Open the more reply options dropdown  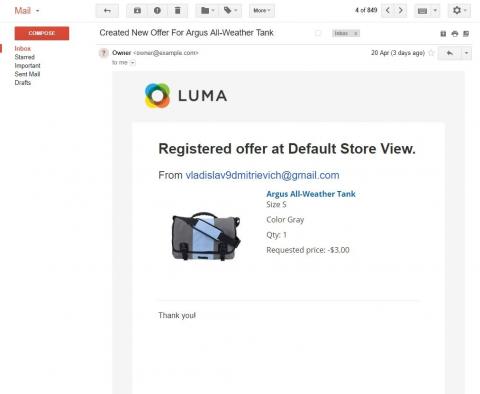(466, 53)
